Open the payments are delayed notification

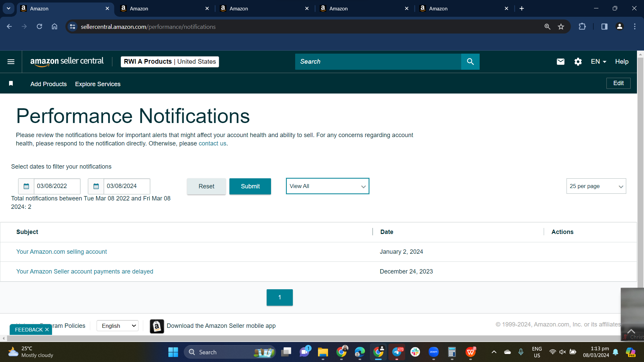point(85,271)
